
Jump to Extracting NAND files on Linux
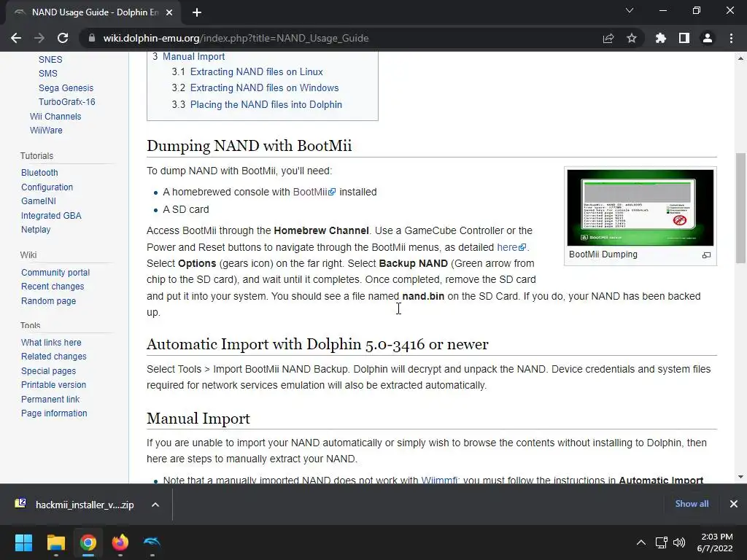pyautogui.click(x=256, y=72)
